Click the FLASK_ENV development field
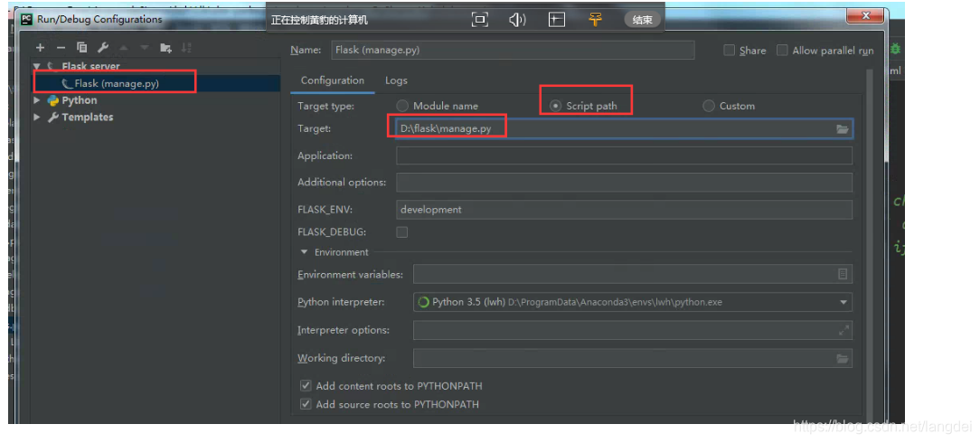Viewport: 980px width, 443px height. click(625, 210)
